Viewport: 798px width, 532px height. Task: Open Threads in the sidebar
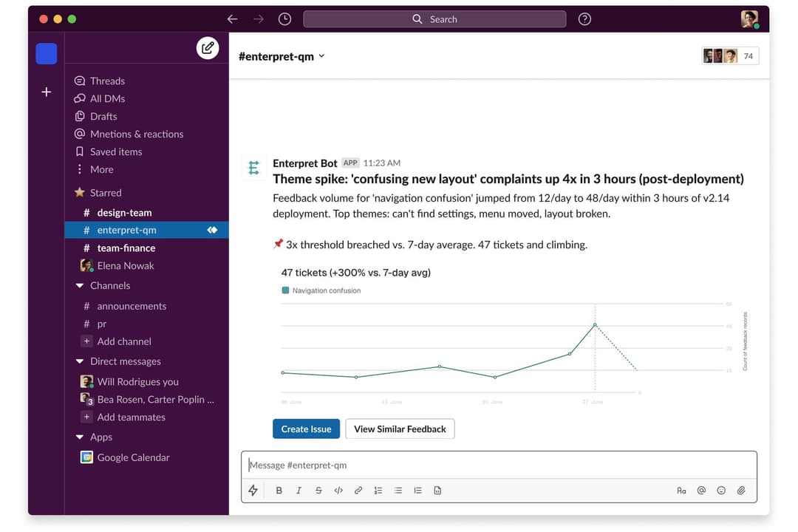point(100,81)
